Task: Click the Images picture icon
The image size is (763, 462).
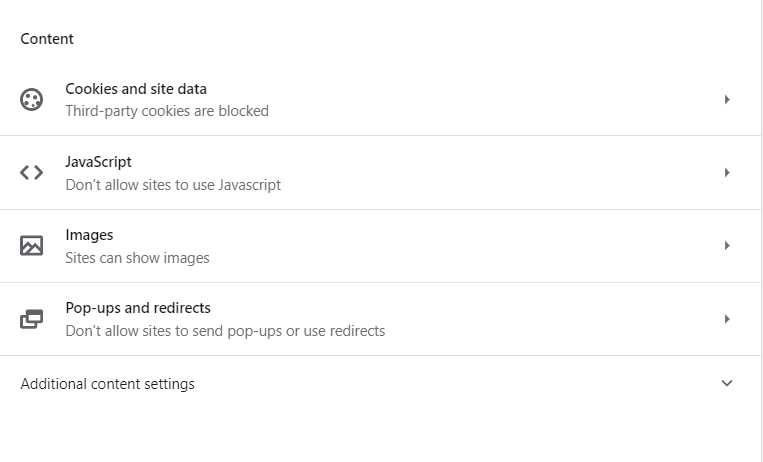Action: (31, 245)
